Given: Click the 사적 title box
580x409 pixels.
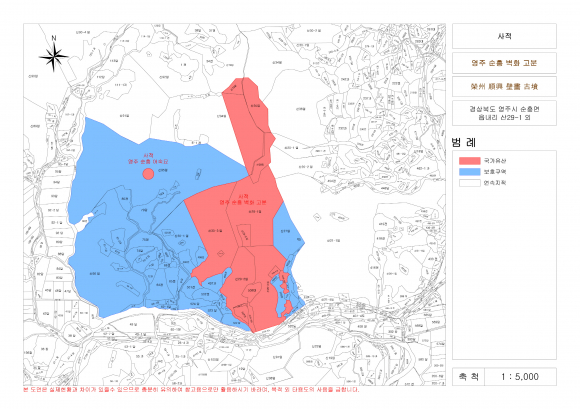Looking at the screenshot, I should pos(504,36).
